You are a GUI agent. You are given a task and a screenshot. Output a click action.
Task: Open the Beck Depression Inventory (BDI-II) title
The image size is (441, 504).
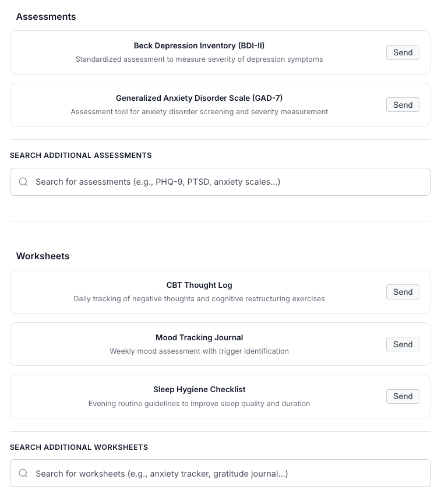(199, 45)
